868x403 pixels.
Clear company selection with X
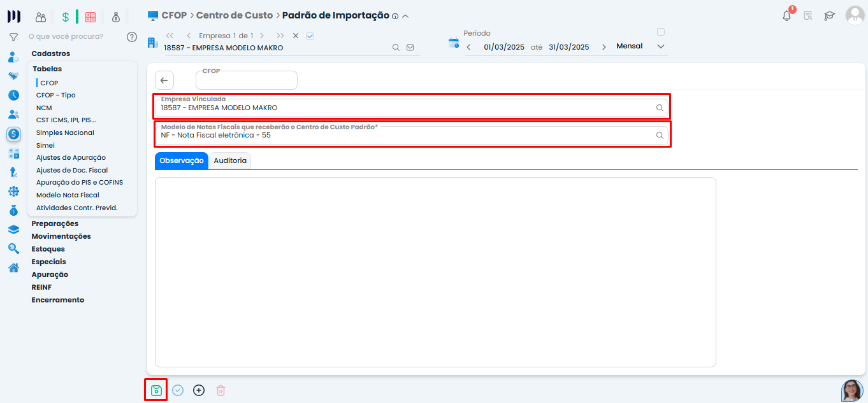coord(296,36)
